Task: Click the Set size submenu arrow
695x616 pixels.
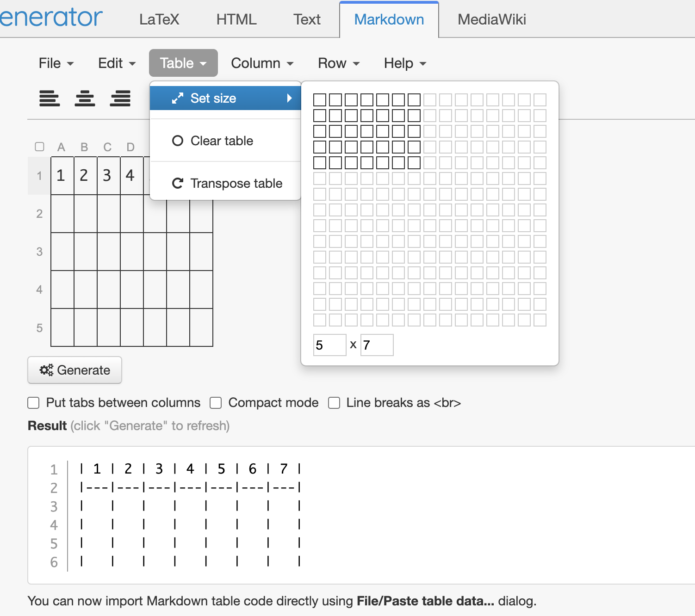Action: pos(289,98)
